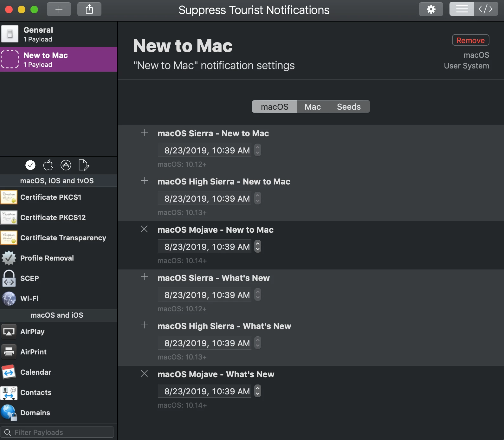Click the New to Mac dashed icon
This screenshot has width=504, height=440.
click(x=10, y=59)
